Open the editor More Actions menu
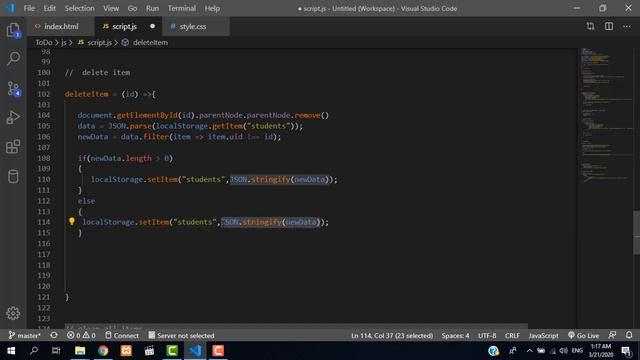The width and height of the screenshot is (640, 360). (x=627, y=26)
